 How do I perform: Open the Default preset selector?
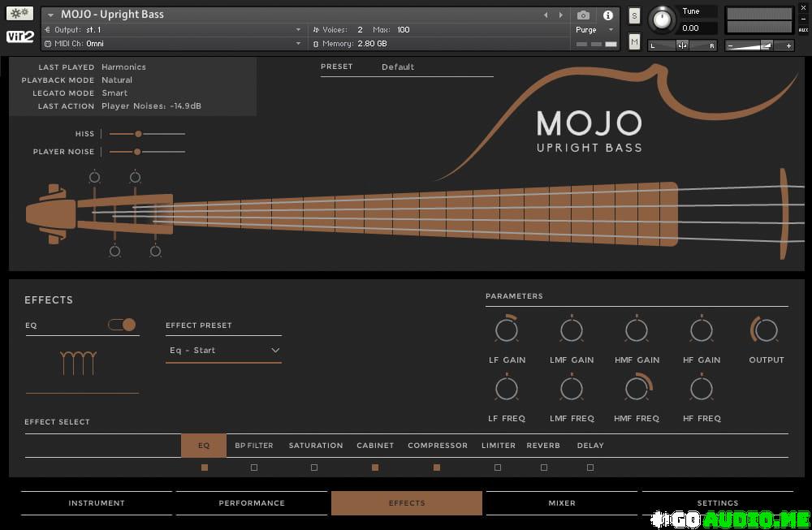pos(407,67)
